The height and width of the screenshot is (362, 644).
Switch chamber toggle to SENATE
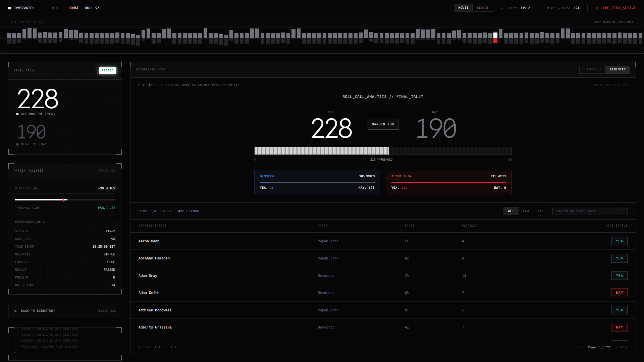(x=483, y=8)
